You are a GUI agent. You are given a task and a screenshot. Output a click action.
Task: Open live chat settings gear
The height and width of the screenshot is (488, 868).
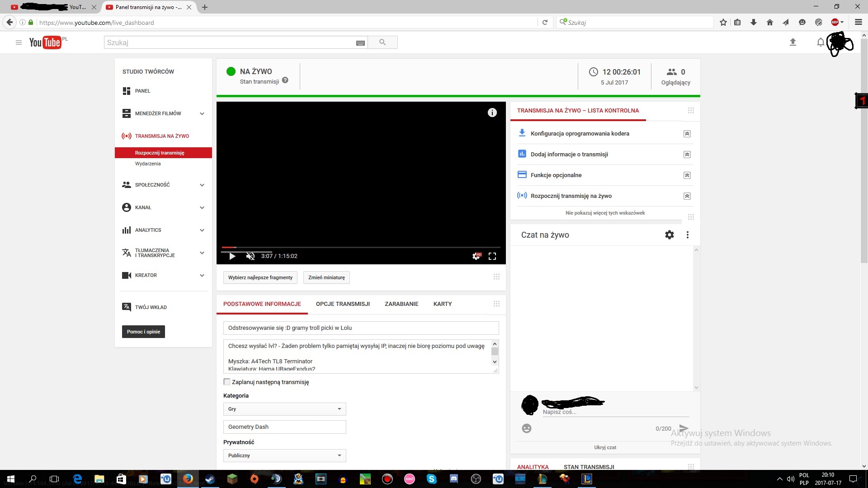click(x=669, y=235)
